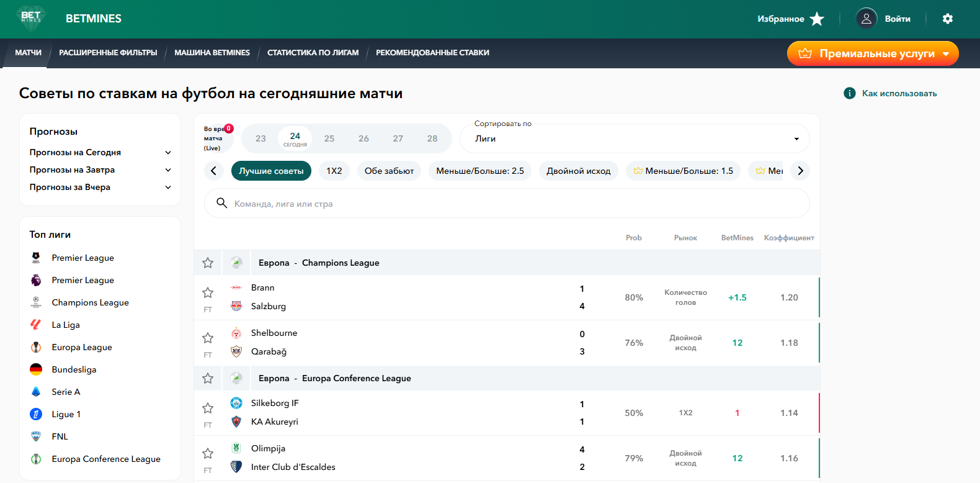Click Как использовать link
Image resolution: width=980 pixels, height=483 pixels.
coord(899,93)
